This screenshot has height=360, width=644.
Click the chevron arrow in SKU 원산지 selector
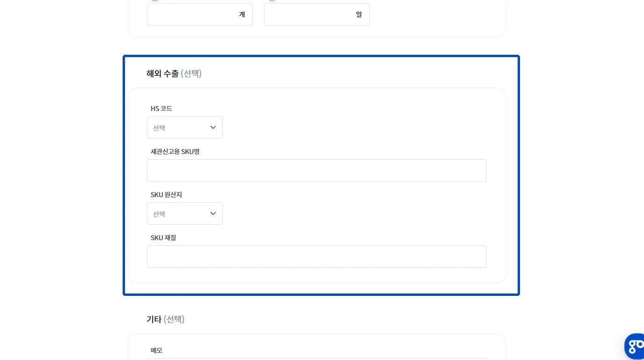[x=213, y=213]
